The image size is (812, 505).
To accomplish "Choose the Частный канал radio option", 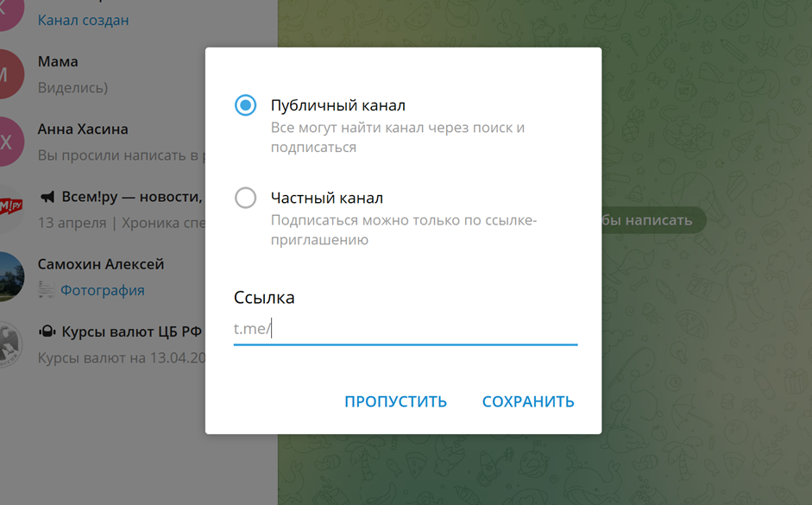I will 246,198.
